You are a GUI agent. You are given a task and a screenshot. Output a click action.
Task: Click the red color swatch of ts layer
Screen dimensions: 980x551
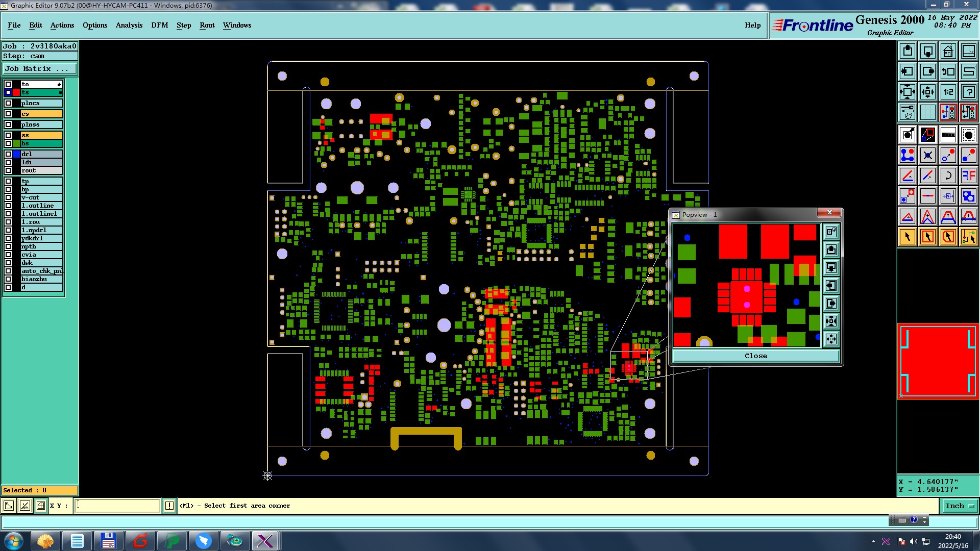[x=16, y=92]
